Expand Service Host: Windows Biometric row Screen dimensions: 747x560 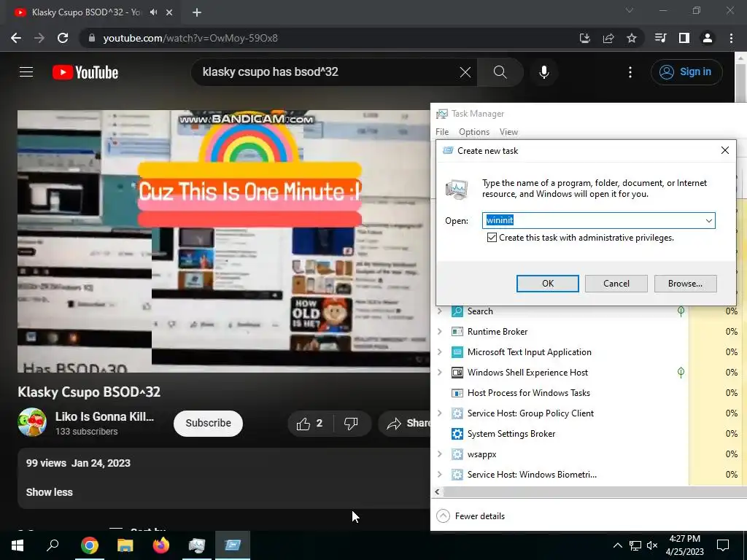point(440,475)
